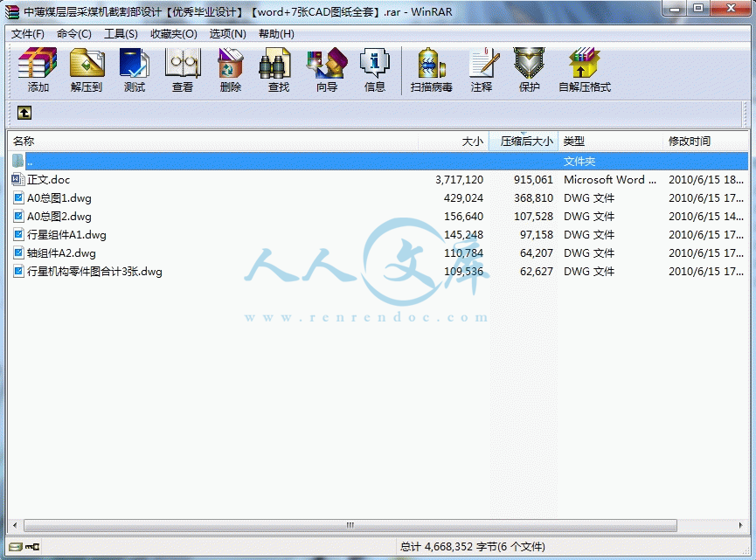This screenshot has height=560, width=756.
Task: Click size value 3,717,120
Action: click(x=459, y=180)
